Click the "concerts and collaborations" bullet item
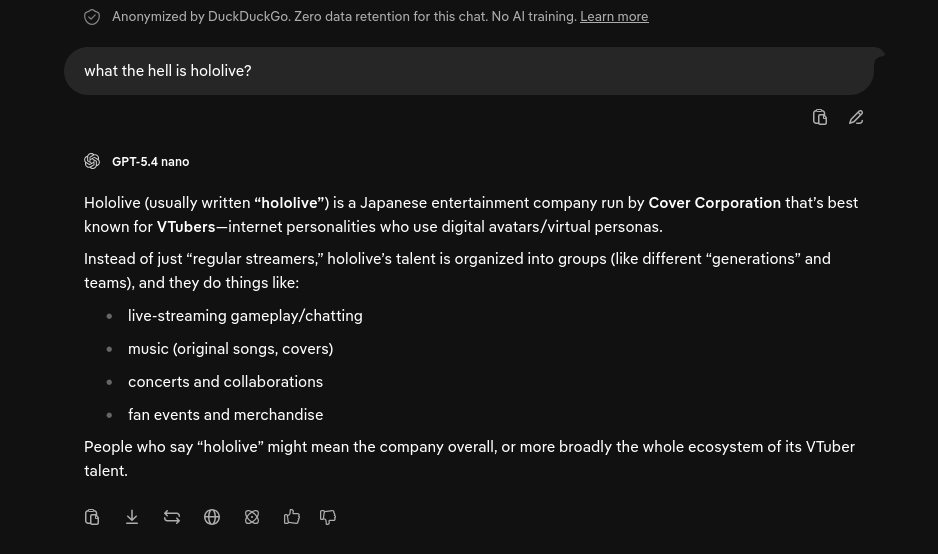Image resolution: width=938 pixels, height=554 pixels. (226, 382)
